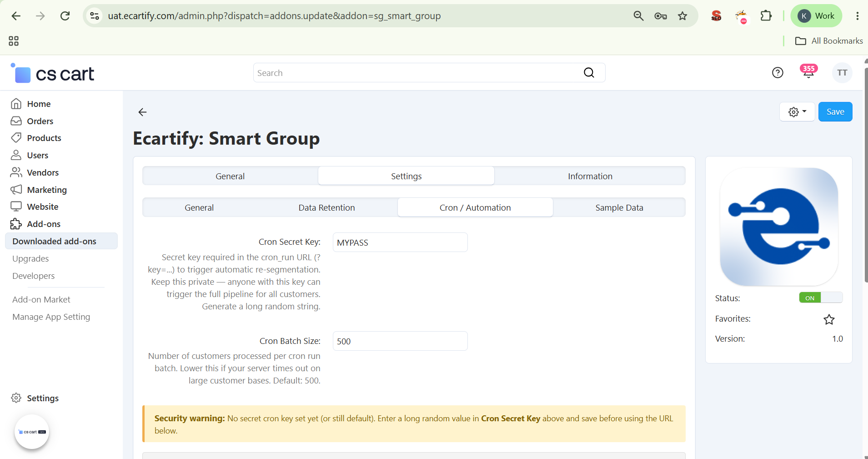This screenshot has height=459, width=868.
Task: Open the apps grid in bookmarks bar
Action: click(x=14, y=41)
